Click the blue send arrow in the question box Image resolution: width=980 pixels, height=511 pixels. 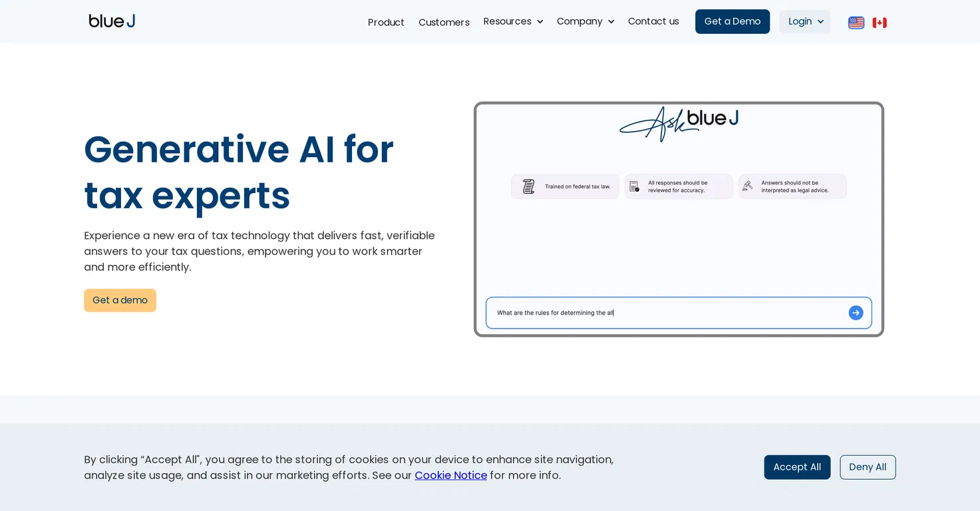856,313
